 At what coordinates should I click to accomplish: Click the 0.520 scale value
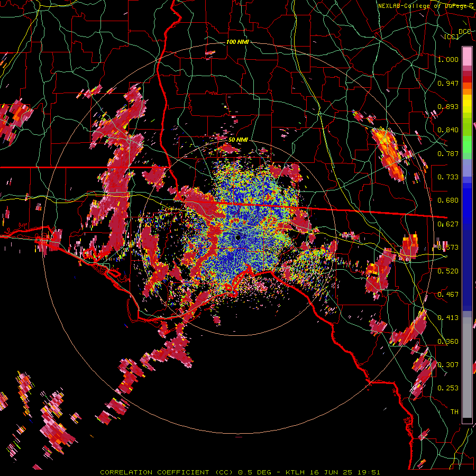(x=448, y=271)
